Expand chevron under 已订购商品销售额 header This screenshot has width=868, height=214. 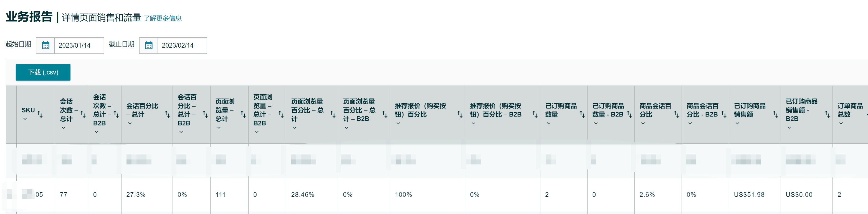737,123
